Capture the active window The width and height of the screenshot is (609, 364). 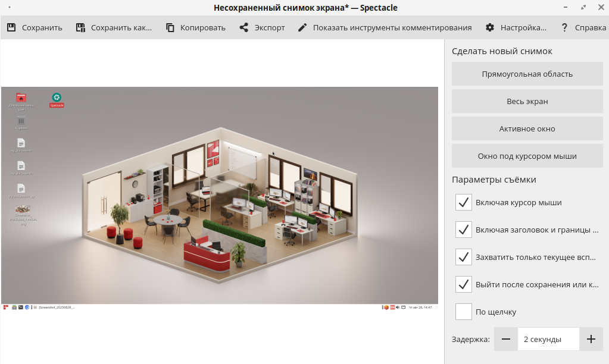point(527,128)
